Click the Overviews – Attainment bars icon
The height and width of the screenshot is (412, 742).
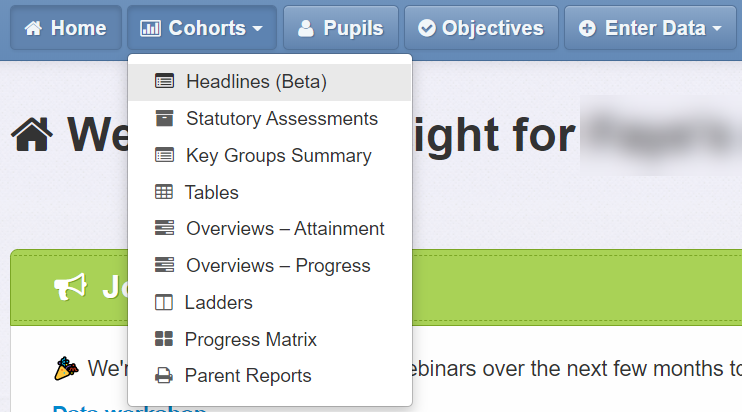click(x=164, y=228)
